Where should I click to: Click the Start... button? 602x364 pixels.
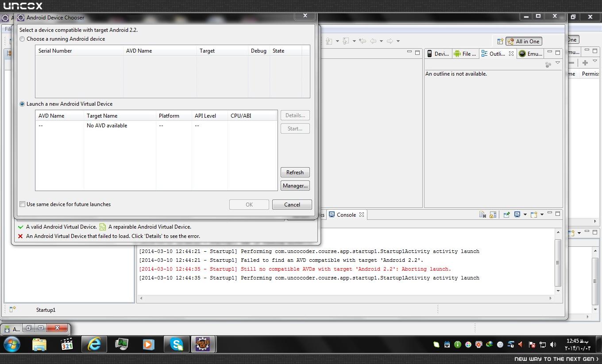tap(295, 129)
